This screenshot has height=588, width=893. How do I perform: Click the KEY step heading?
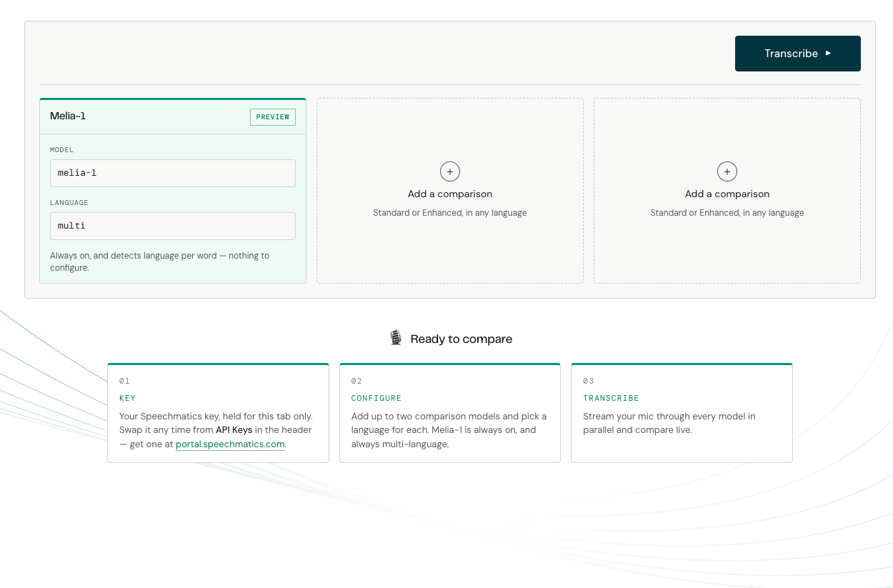(x=127, y=398)
